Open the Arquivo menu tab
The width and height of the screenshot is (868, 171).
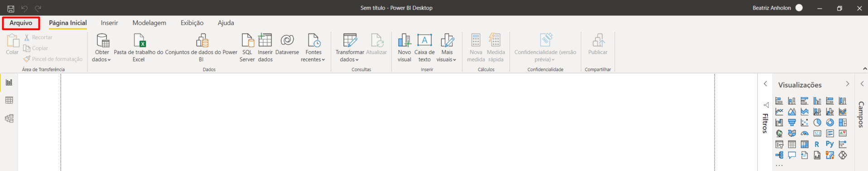pyautogui.click(x=21, y=23)
